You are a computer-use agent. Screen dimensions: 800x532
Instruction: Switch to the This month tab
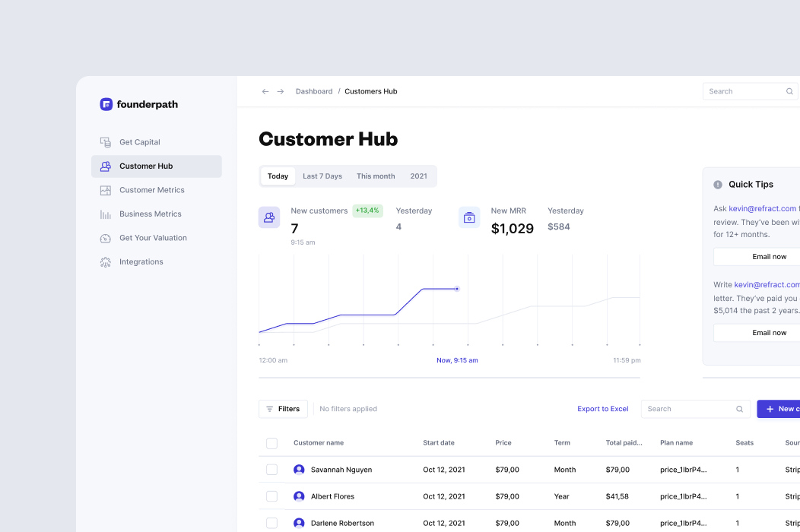[376, 176]
